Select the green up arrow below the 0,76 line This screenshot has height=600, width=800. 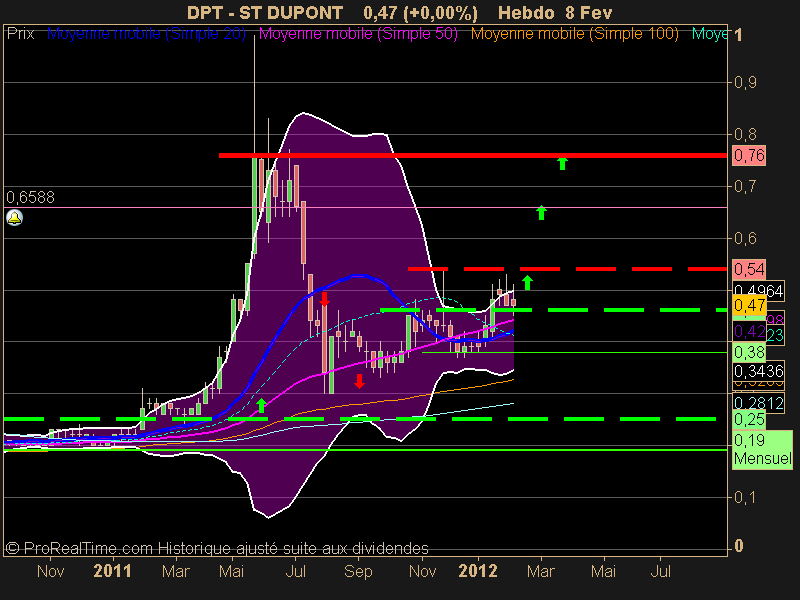(x=562, y=164)
